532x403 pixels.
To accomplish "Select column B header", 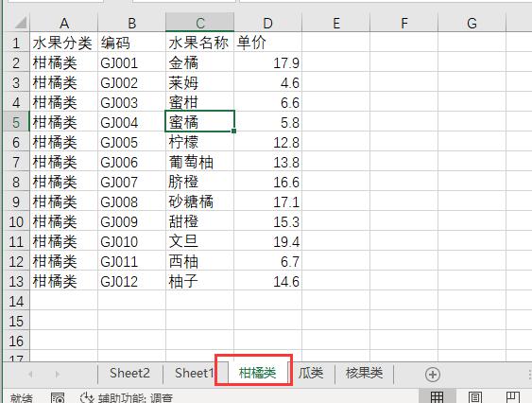I will (131, 23).
